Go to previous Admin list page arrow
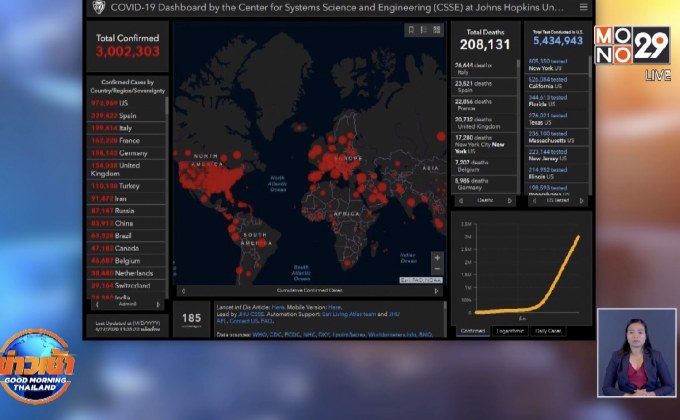This screenshot has width=680, height=420. [97, 305]
